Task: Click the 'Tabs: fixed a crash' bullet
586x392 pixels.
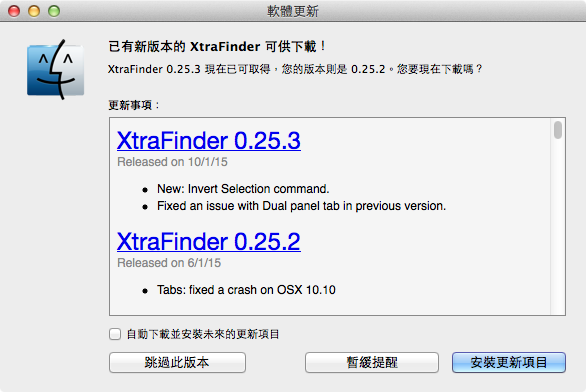Action: pos(246,290)
